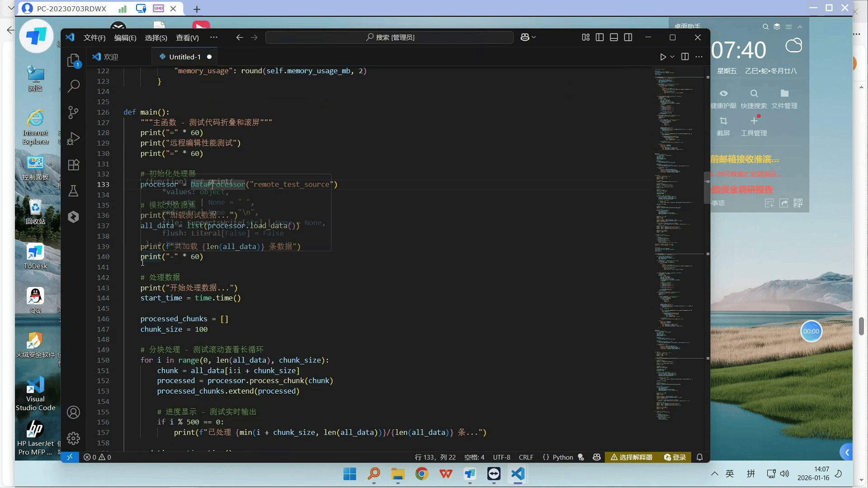Open the Source Control view

(73, 112)
